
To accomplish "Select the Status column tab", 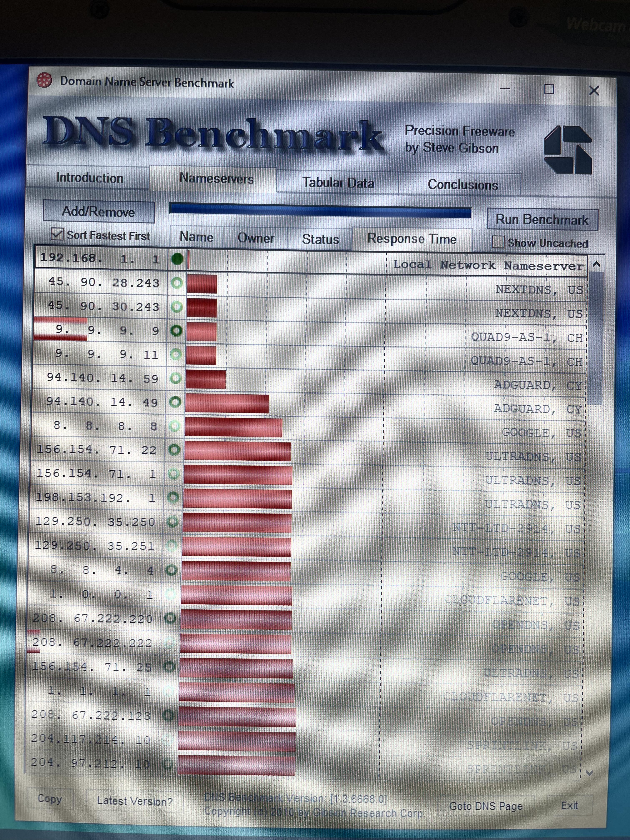I will click(320, 239).
